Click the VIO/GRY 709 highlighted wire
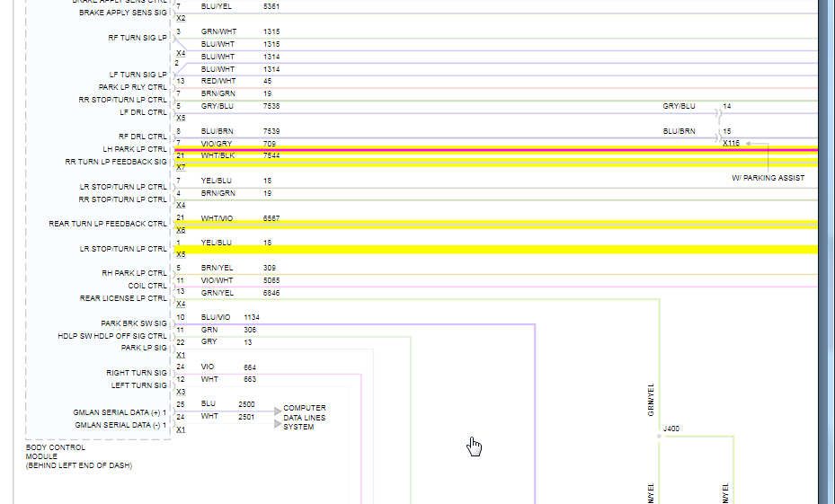This screenshot has width=835, height=504. click(x=496, y=151)
